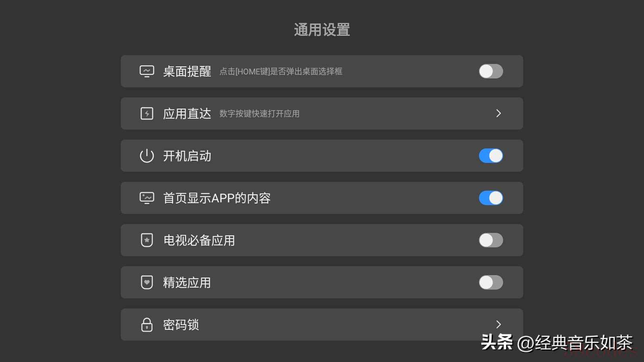This screenshot has width=644, height=362.
Task: Turn on the 电视必备应用 toggle
Action: pos(491,240)
